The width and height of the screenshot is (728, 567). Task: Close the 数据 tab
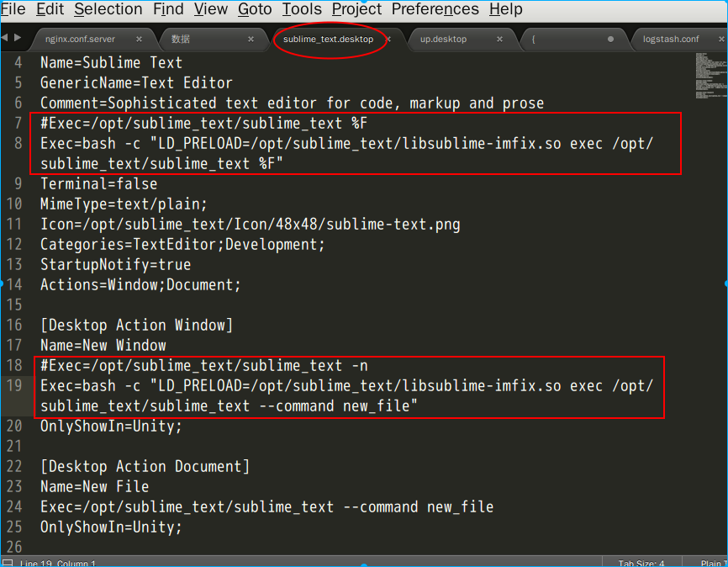pyautogui.click(x=251, y=39)
